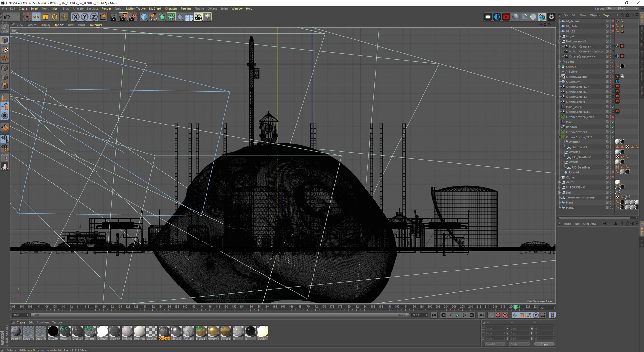644x352 pixels.
Task: Toggle the Y axis lock
Action: [x=84, y=17]
